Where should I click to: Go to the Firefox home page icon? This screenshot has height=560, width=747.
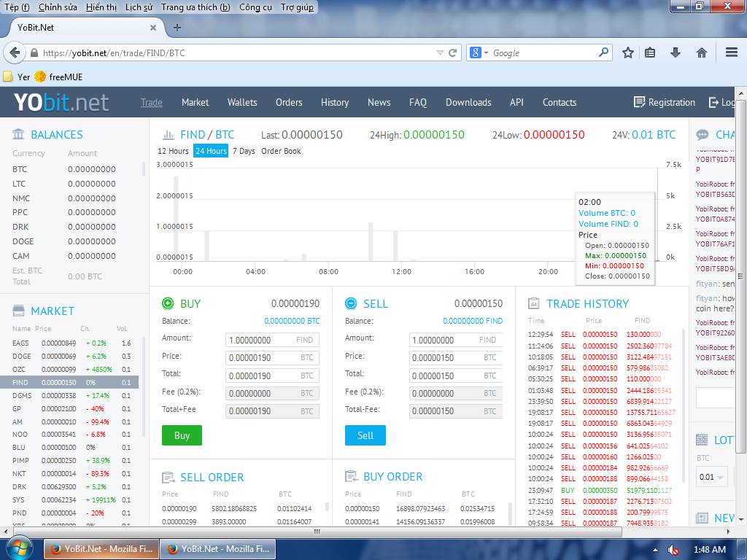(x=702, y=52)
